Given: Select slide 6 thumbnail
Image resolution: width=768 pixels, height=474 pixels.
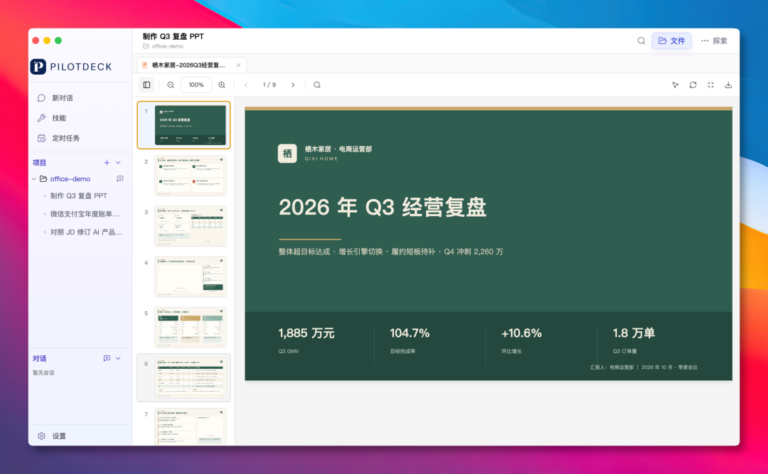Looking at the screenshot, I should click(x=191, y=378).
